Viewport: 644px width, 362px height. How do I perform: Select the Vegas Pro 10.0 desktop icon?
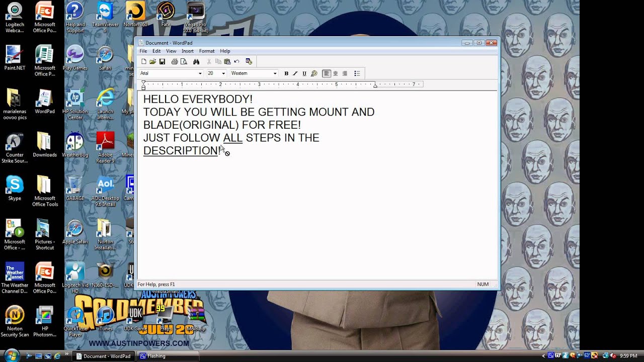click(196, 18)
